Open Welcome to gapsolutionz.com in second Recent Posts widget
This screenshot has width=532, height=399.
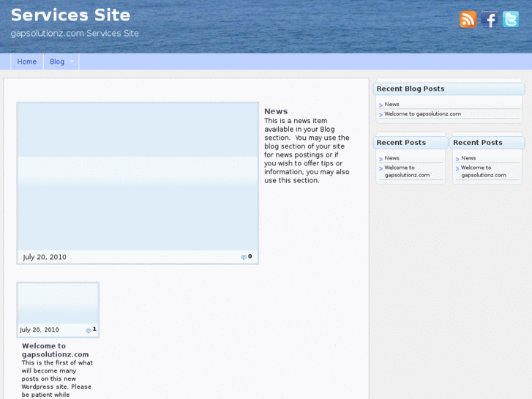(x=484, y=171)
